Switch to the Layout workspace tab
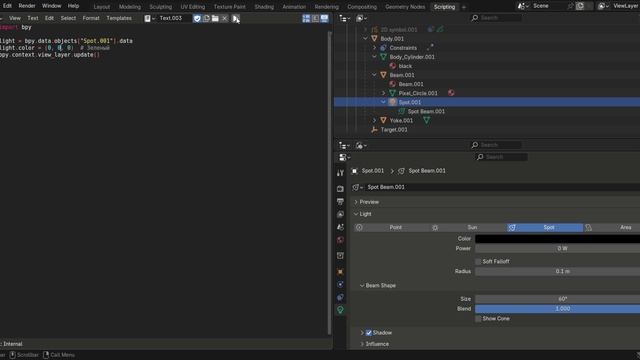 (x=102, y=7)
